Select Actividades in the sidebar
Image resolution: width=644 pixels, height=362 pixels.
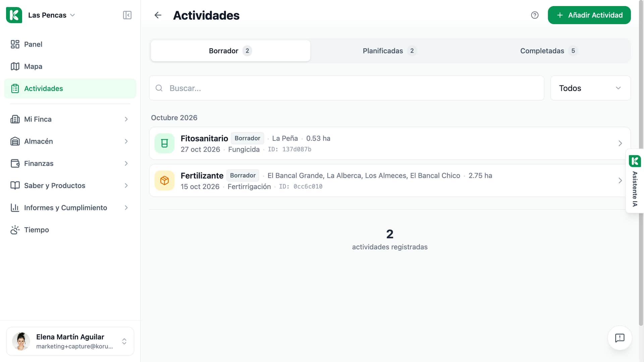70,88
